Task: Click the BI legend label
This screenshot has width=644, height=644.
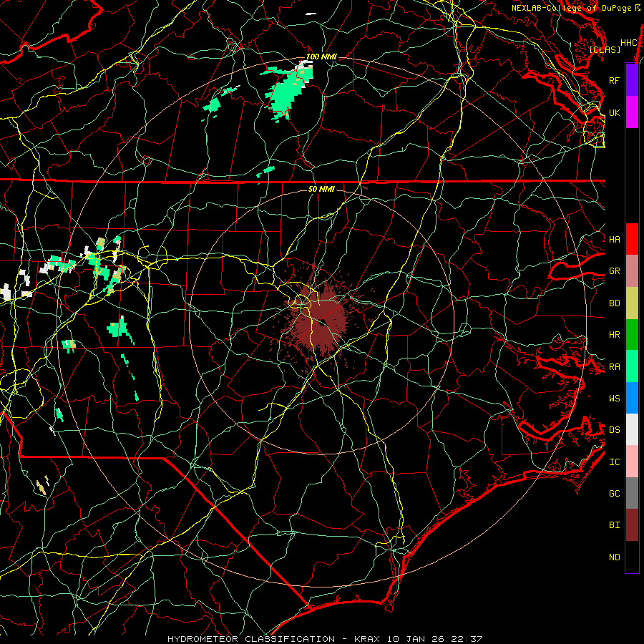Action: 614,525
